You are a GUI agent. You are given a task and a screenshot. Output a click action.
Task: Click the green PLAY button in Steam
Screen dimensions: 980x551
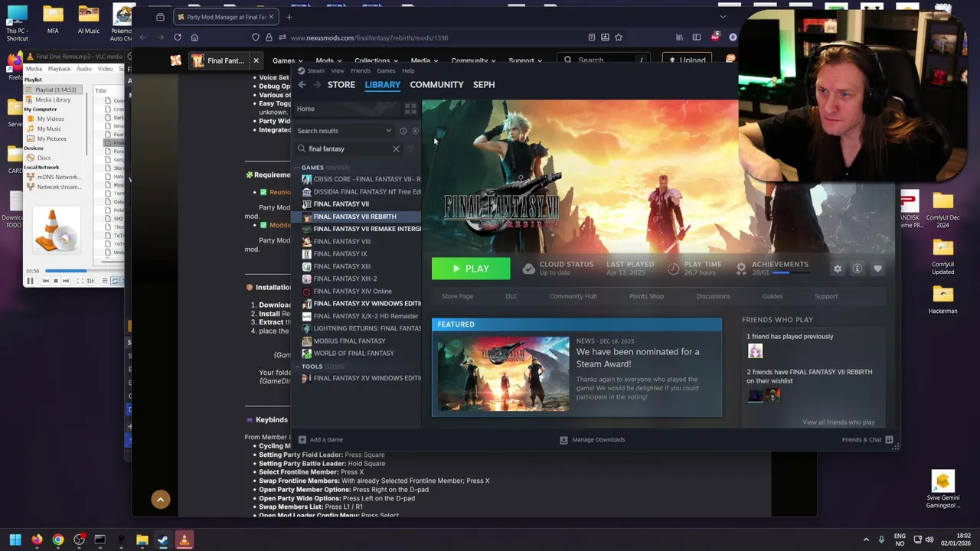point(471,269)
